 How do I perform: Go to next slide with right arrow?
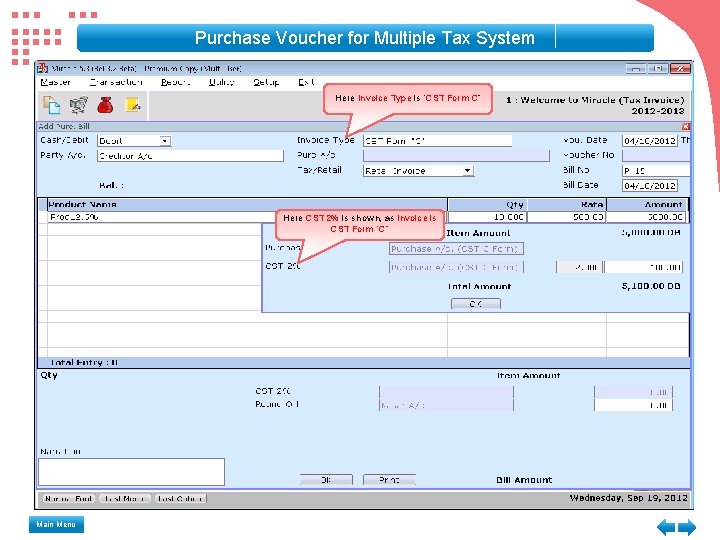pyautogui.click(x=687, y=527)
